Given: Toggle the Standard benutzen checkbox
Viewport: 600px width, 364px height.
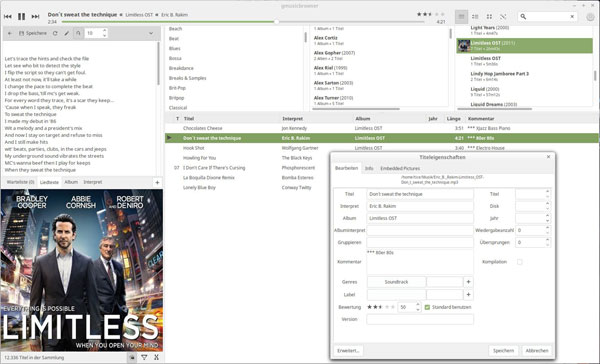Looking at the screenshot, I should [428, 307].
